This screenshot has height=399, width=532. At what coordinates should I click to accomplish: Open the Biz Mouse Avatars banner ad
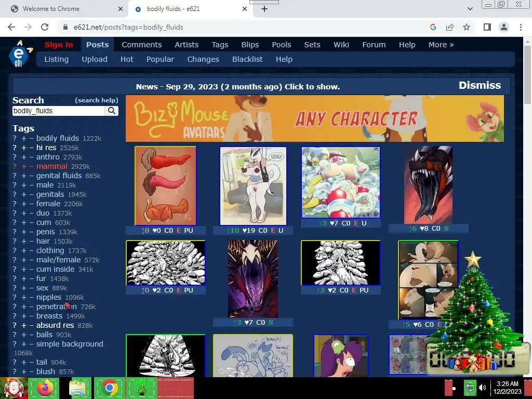(x=314, y=118)
